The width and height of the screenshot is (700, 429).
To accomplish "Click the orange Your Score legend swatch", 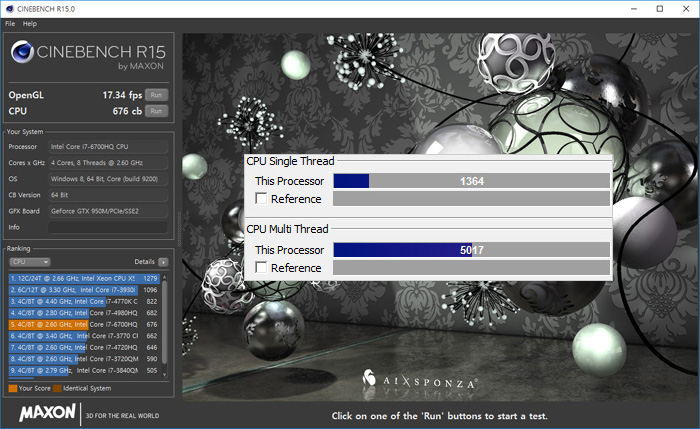I will [13, 388].
